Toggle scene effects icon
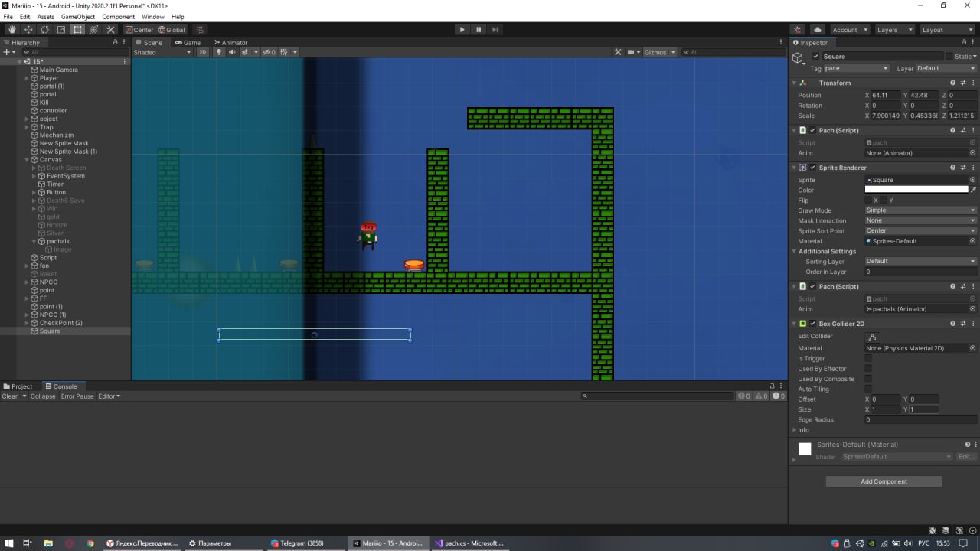Image resolution: width=980 pixels, height=551 pixels. (x=247, y=52)
